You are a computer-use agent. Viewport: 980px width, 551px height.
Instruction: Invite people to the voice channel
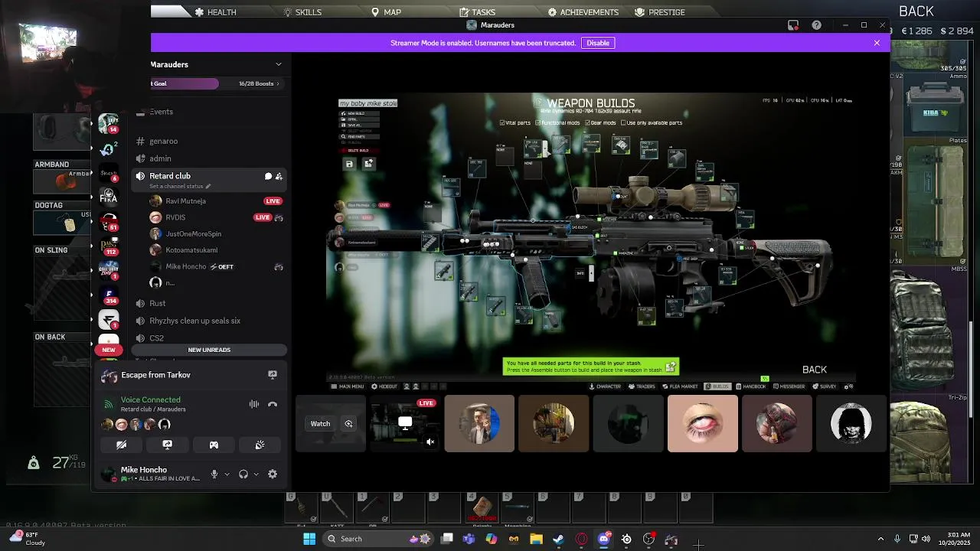[279, 176]
